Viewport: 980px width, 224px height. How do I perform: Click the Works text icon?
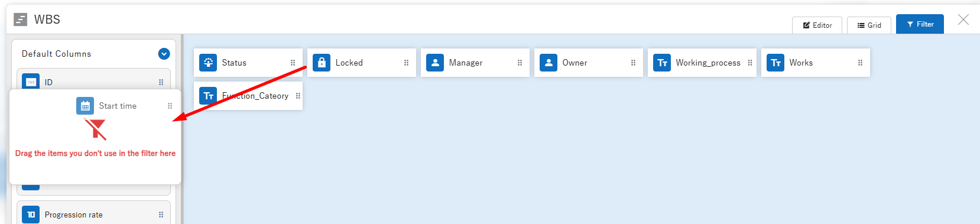coord(775,63)
